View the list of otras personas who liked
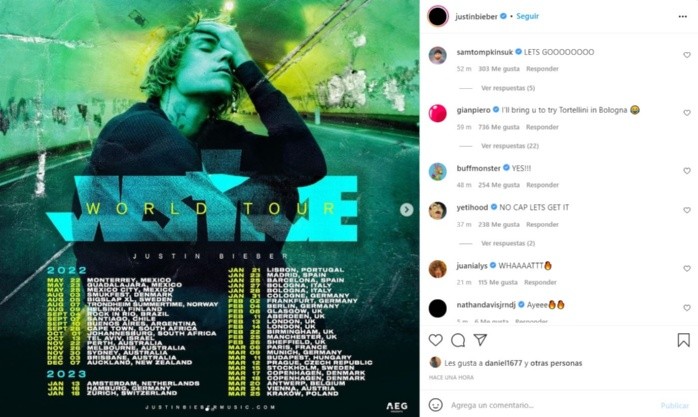This screenshot has height=417, width=698. [x=556, y=363]
